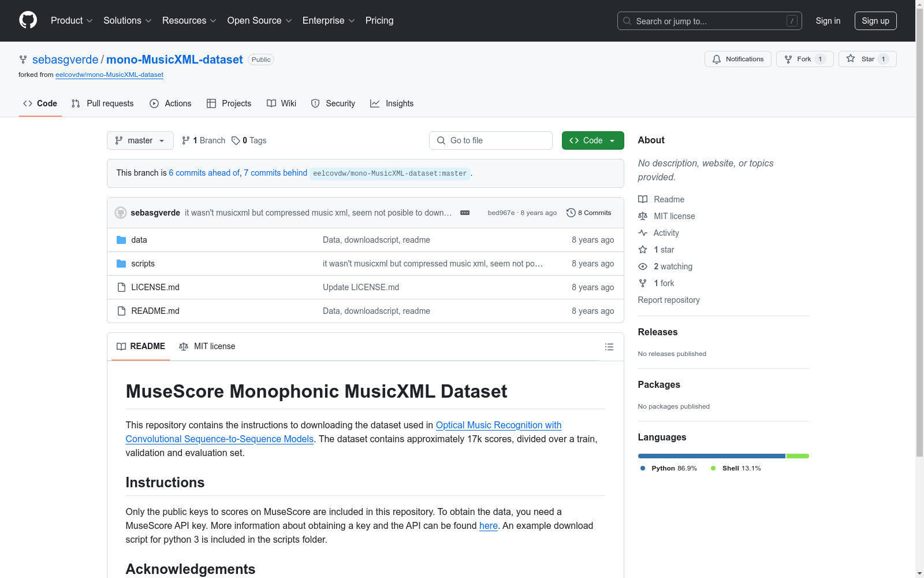The image size is (924, 578).
Task: Open the Releases heading link
Action: [x=658, y=332]
